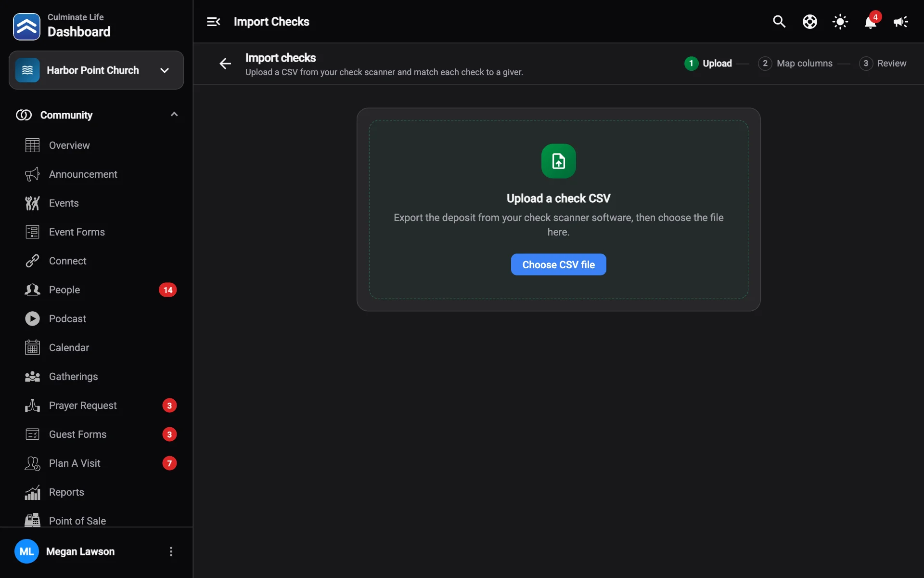The height and width of the screenshot is (578, 924).
Task: Open Point of Sale in the sidebar
Action: 77,521
